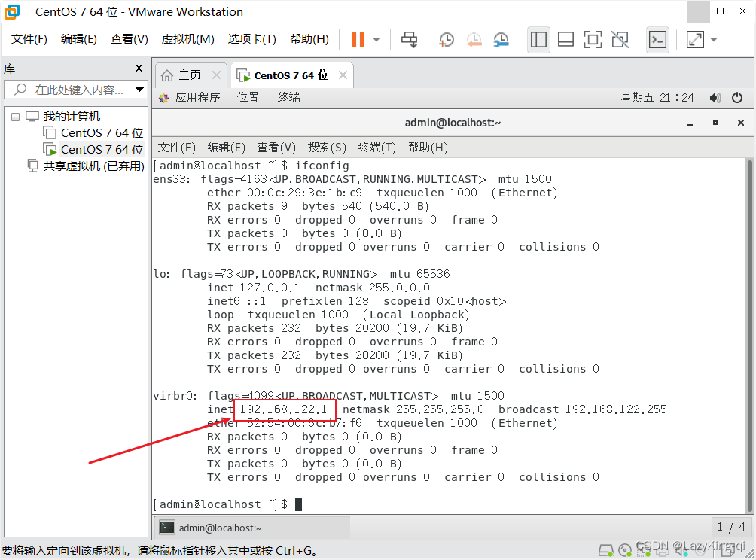The height and width of the screenshot is (560, 756).
Task: Open the snapshot manager
Action: coord(501,40)
